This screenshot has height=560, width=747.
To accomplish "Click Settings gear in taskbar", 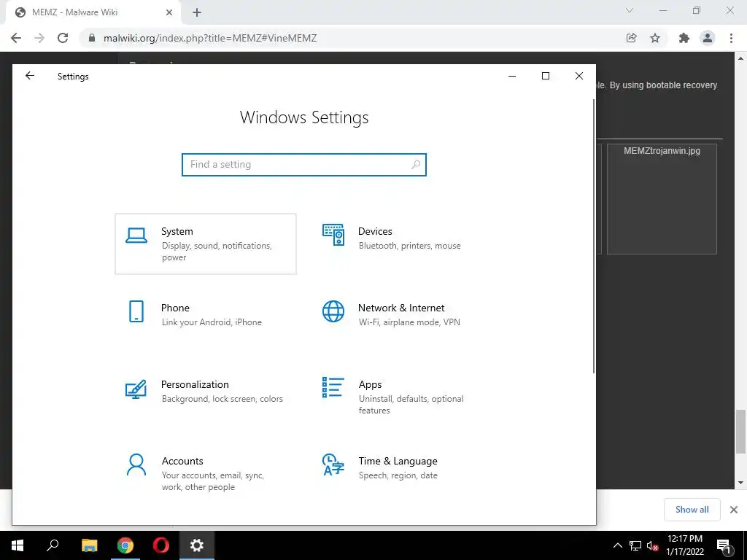I will pyautogui.click(x=197, y=545).
